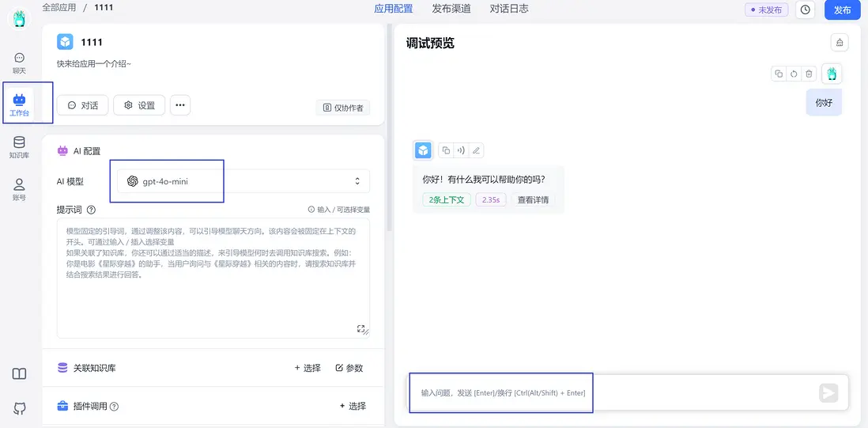Open the three-dots more options menu
Viewport: 868px width, 428px height.
180,105
